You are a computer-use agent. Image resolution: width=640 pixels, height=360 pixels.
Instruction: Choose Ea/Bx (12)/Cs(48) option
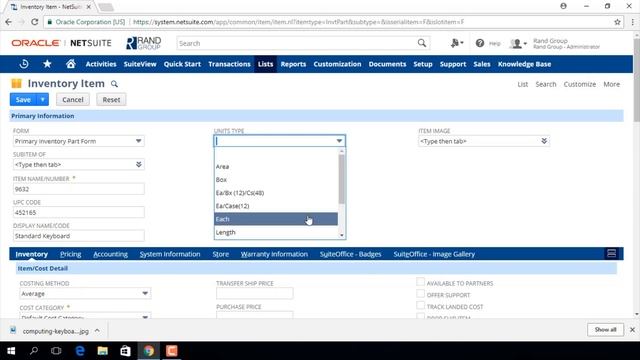276,193
